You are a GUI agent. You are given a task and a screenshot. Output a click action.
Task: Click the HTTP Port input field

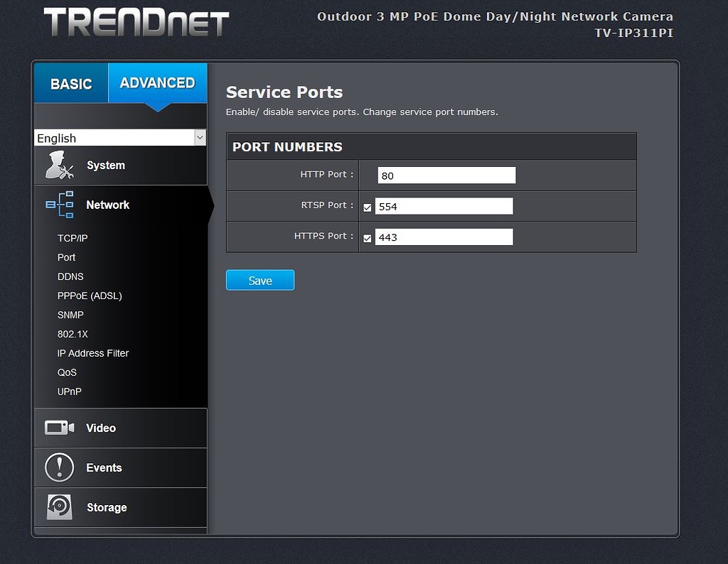(446, 175)
